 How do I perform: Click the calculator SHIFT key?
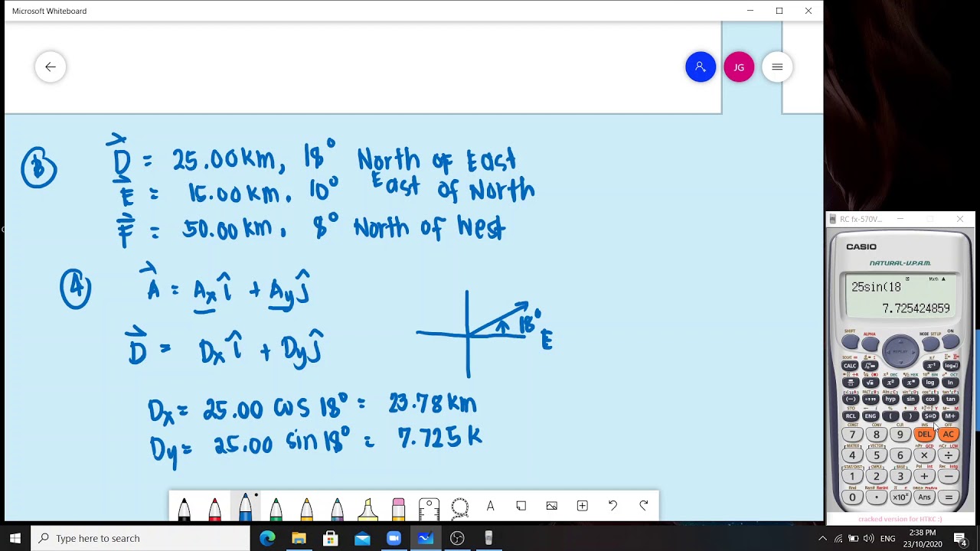(850, 343)
